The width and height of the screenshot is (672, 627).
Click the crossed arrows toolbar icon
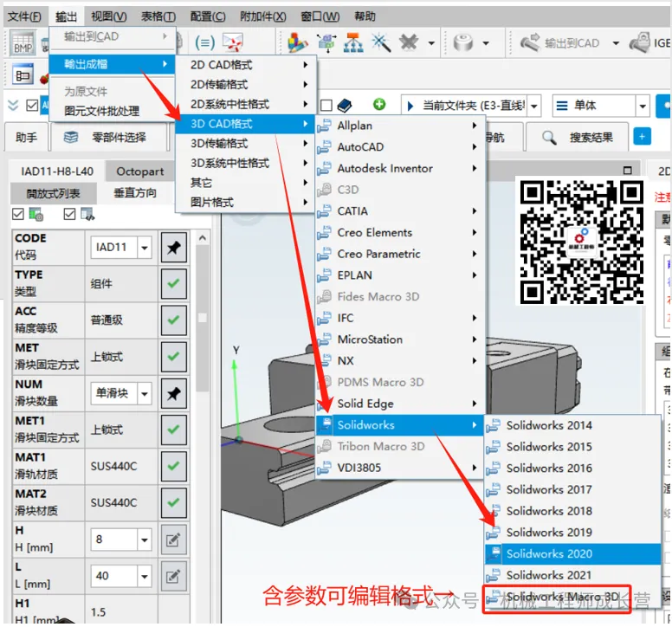[232, 42]
